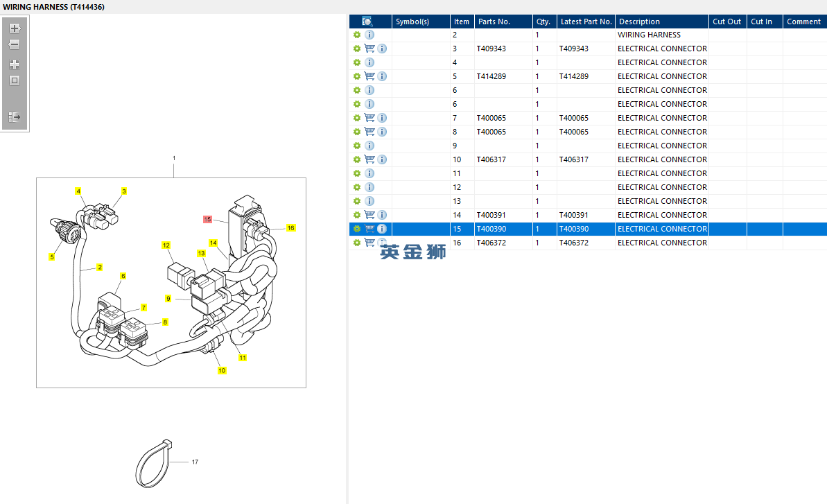Image resolution: width=827 pixels, height=504 pixels.
Task: Click part number T409343 in Parts No. column
Action: pos(491,49)
